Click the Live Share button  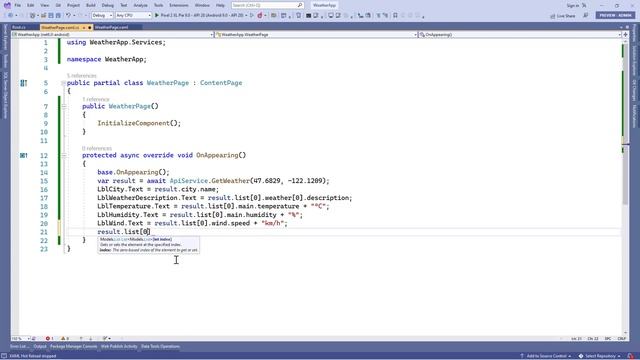[563, 16]
